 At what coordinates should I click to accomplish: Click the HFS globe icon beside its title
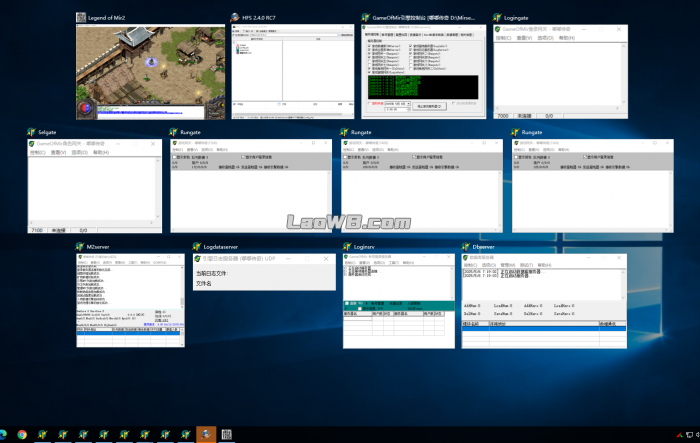[235, 17]
